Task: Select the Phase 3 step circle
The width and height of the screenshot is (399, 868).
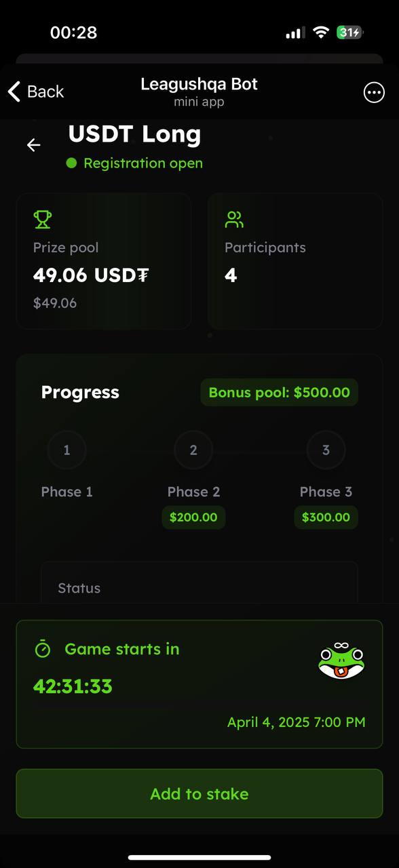Action: point(326,450)
